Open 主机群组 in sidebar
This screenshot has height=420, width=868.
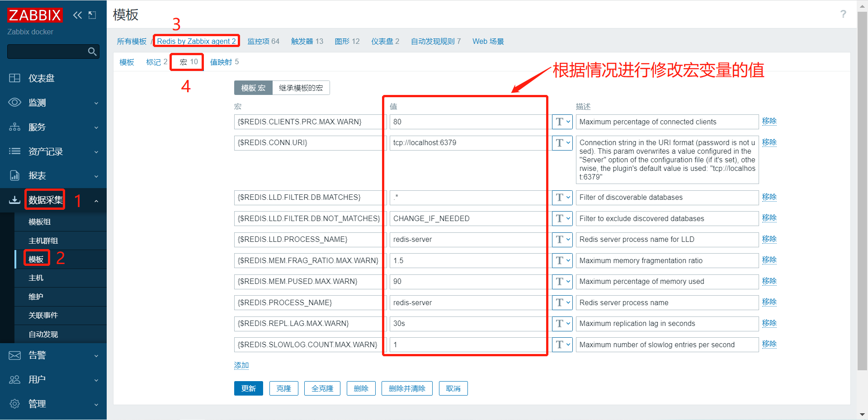[61, 241]
